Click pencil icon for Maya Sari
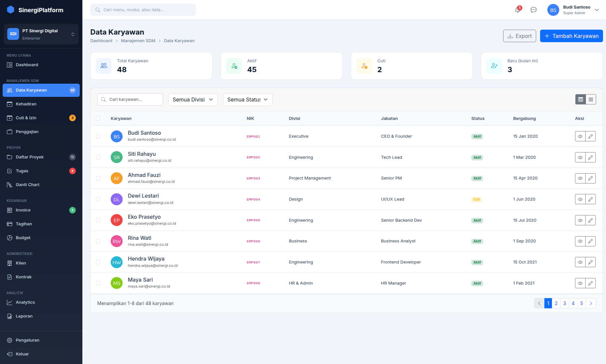The image size is (606, 364). [591, 283]
